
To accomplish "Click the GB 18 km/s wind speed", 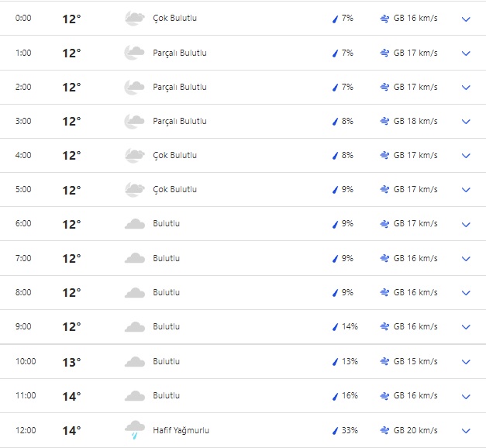I will coord(415,122).
